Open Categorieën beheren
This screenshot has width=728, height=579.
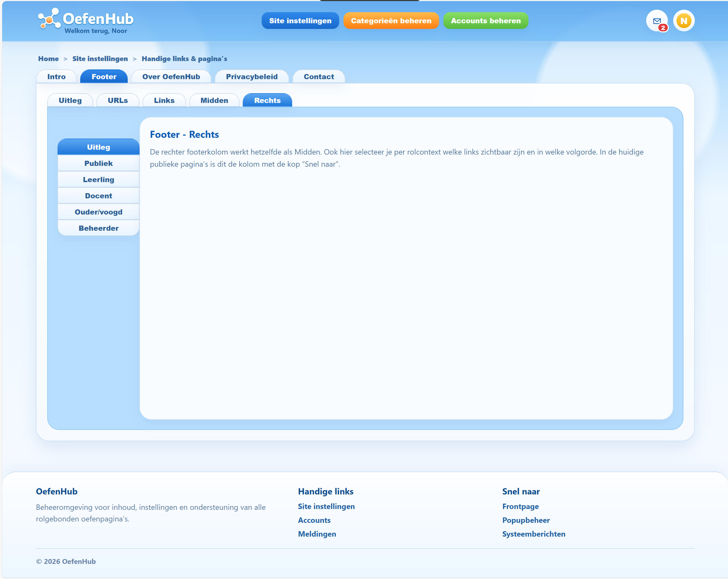(391, 21)
